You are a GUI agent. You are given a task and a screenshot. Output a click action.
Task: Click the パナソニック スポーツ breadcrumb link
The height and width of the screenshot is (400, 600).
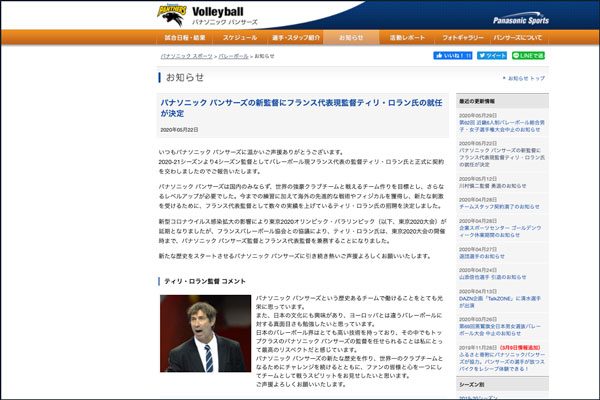(186, 56)
